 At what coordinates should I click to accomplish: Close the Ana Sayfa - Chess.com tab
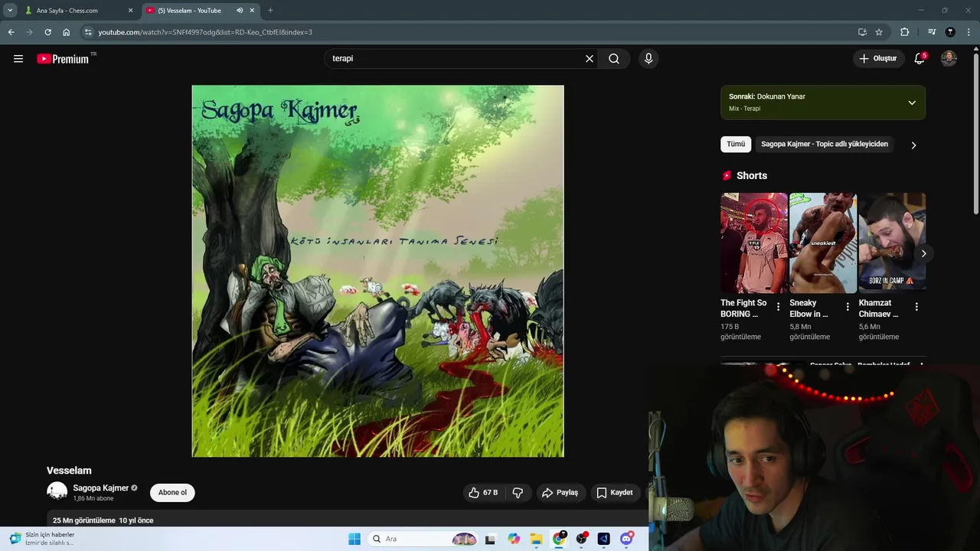tap(130, 11)
